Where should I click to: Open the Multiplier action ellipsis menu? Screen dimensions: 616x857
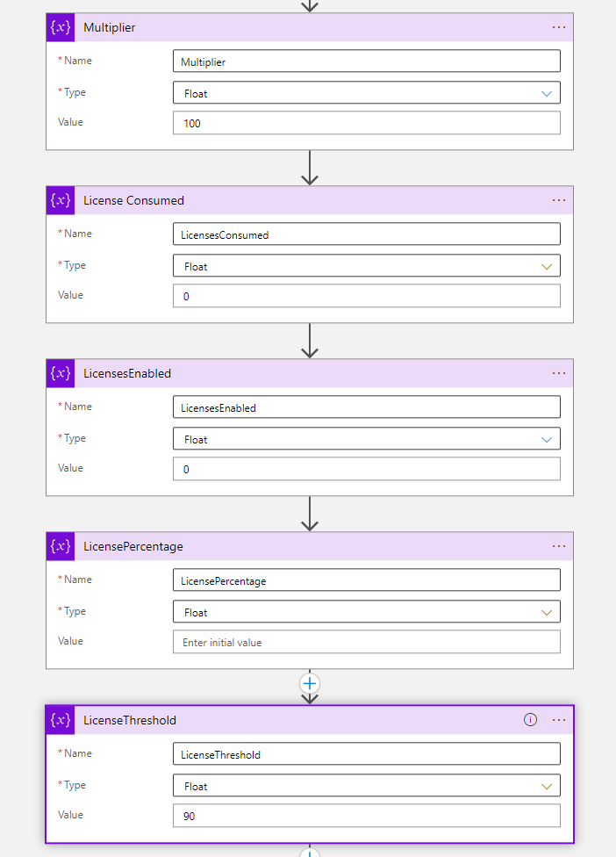tap(559, 27)
